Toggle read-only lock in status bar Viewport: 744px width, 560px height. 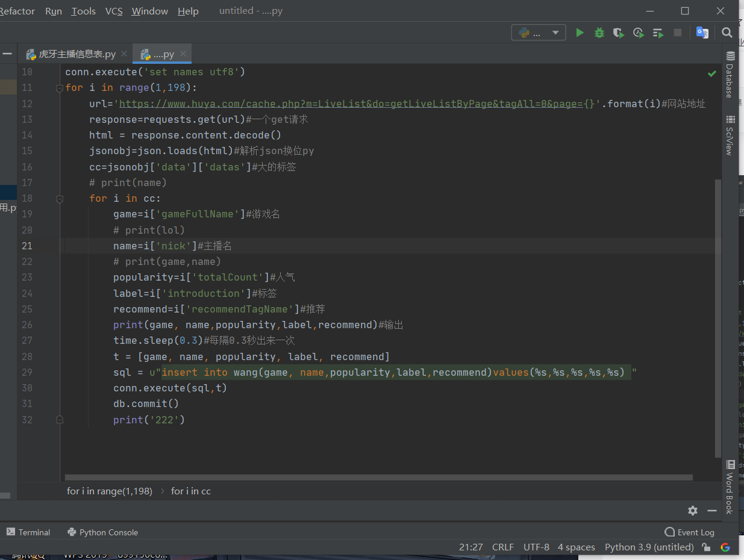(x=706, y=547)
